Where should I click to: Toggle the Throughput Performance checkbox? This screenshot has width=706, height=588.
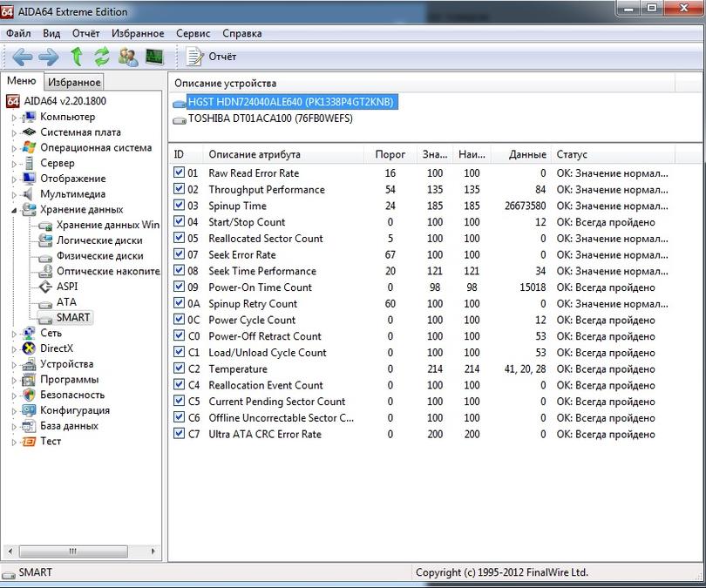(x=180, y=188)
